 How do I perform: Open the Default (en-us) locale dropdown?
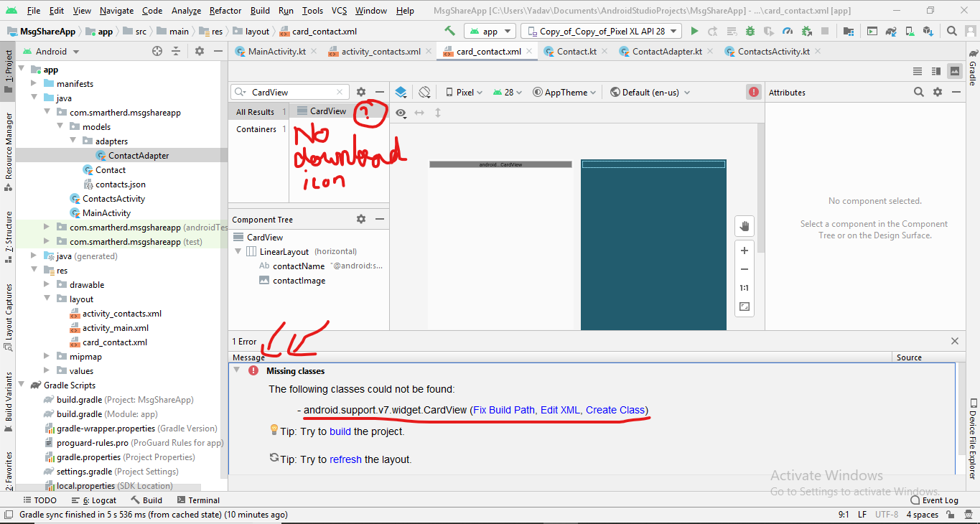pos(650,92)
